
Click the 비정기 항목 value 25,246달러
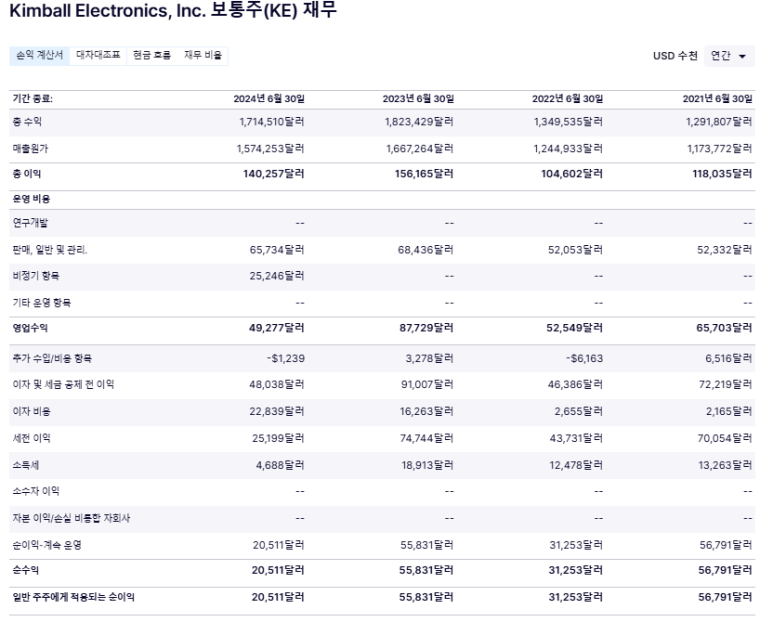tap(276, 277)
